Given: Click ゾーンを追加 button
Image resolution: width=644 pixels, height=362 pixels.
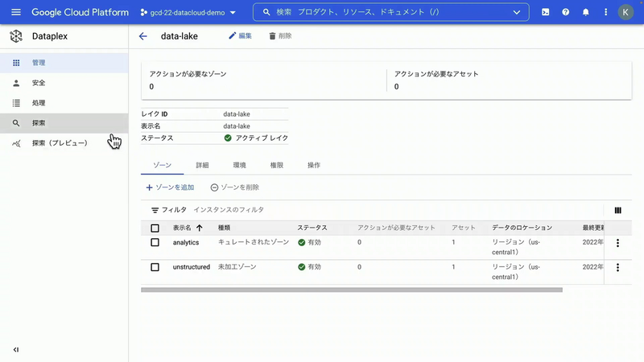Looking at the screenshot, I should pyautogui.click(x=170, y=187).
